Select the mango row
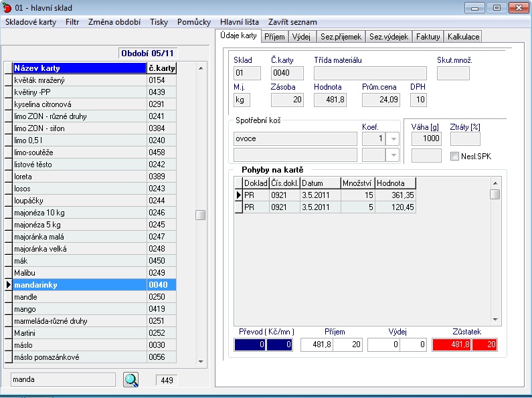 pyautogui.click(x=94, y=309)
